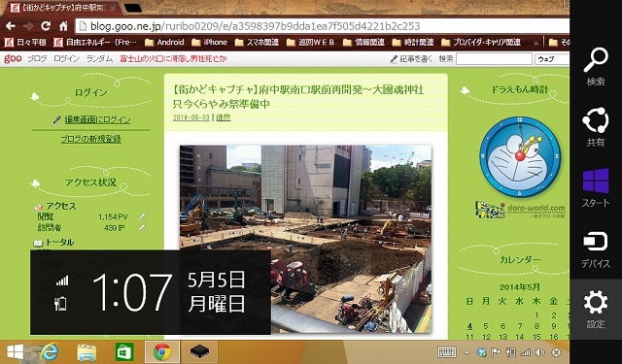Open the Windows Store taskbar icon
622x364 pixels.
124,351
